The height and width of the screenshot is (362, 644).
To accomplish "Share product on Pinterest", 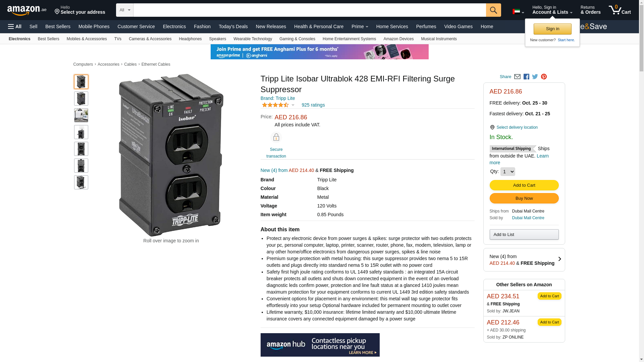I will [x=544, y=77].
